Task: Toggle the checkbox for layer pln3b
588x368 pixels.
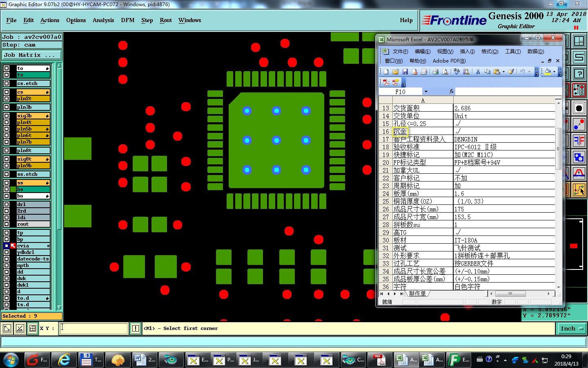Action: click(7, 107)
